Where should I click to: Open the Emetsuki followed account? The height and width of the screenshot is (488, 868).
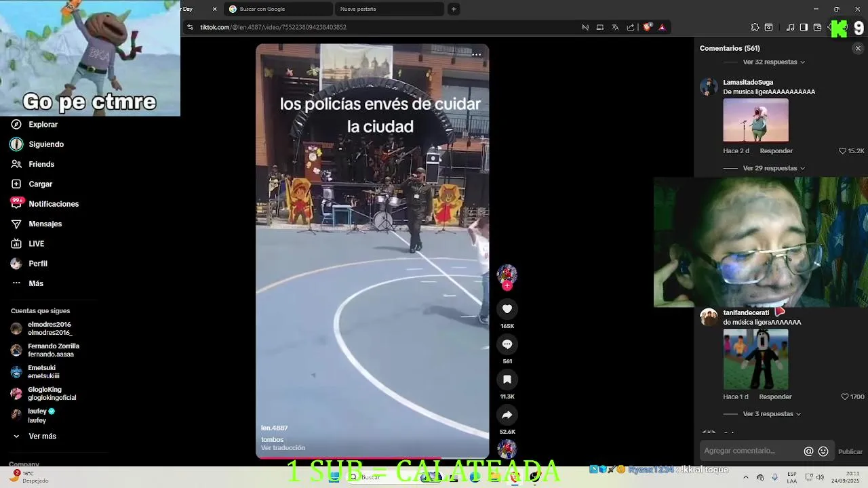pyautogui.click(x=35, y=372)
